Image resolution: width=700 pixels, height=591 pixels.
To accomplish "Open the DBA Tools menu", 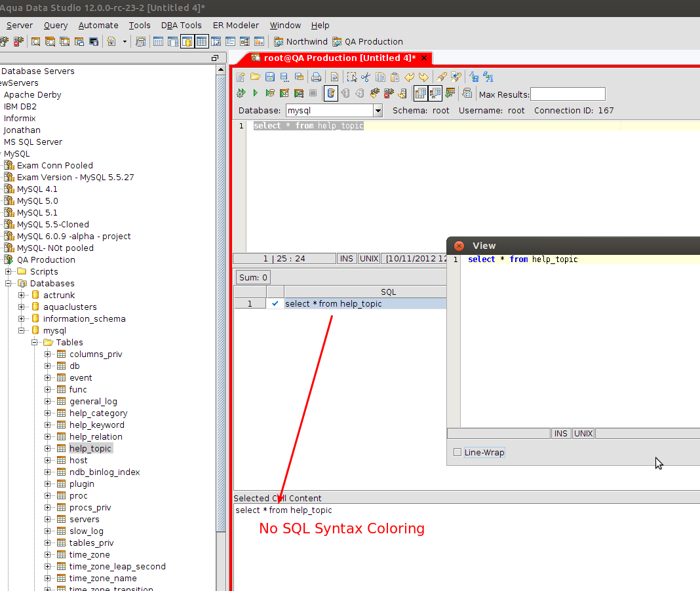I will pyautogui.click(x=182, y=26).
